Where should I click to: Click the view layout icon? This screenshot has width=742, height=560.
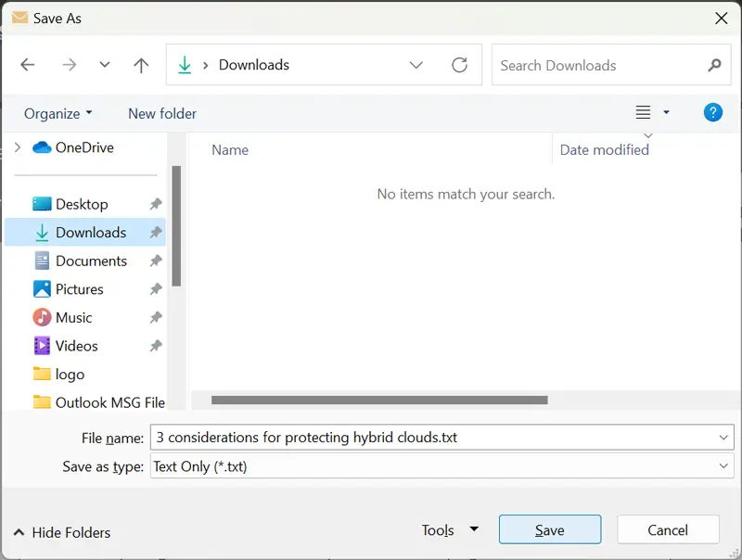[643, 112]
